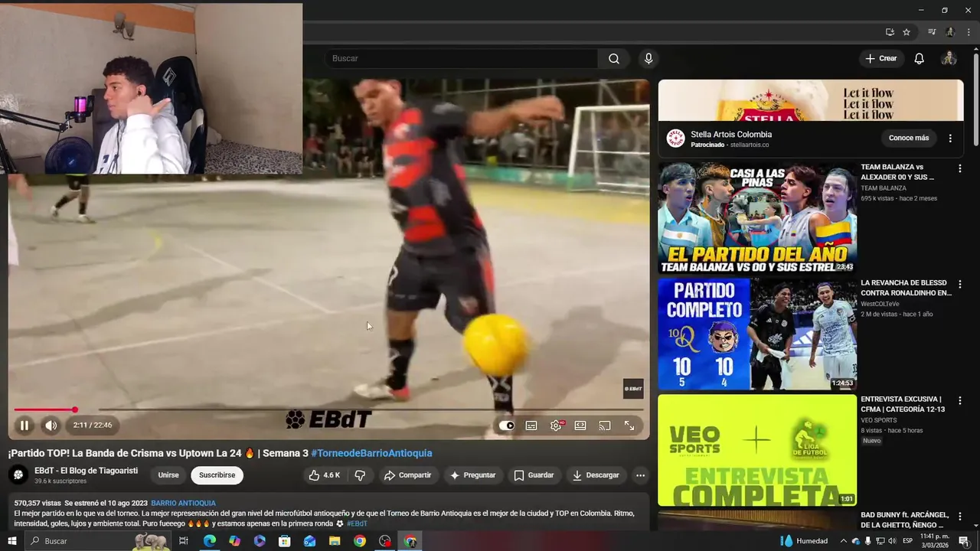Focus the Buscar search field
This screenshot has width=980, height=551.
pos(461,59)
